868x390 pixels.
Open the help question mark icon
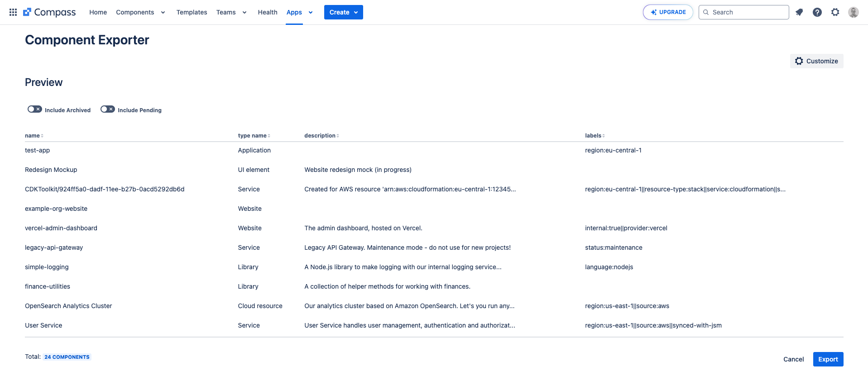[x=817, y=12]
